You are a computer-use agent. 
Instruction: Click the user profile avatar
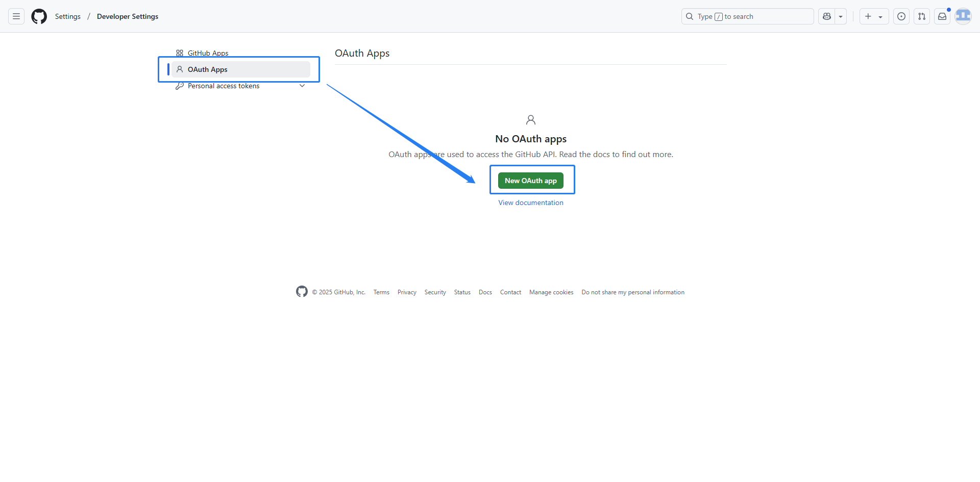(963, 16)
